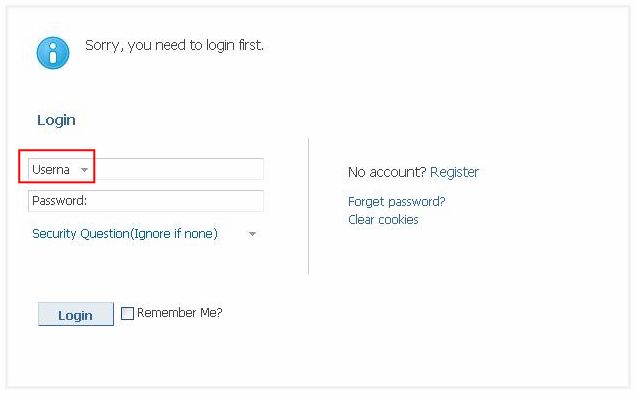Select the 'Userna' login type selector

click(x=60, y=170)
